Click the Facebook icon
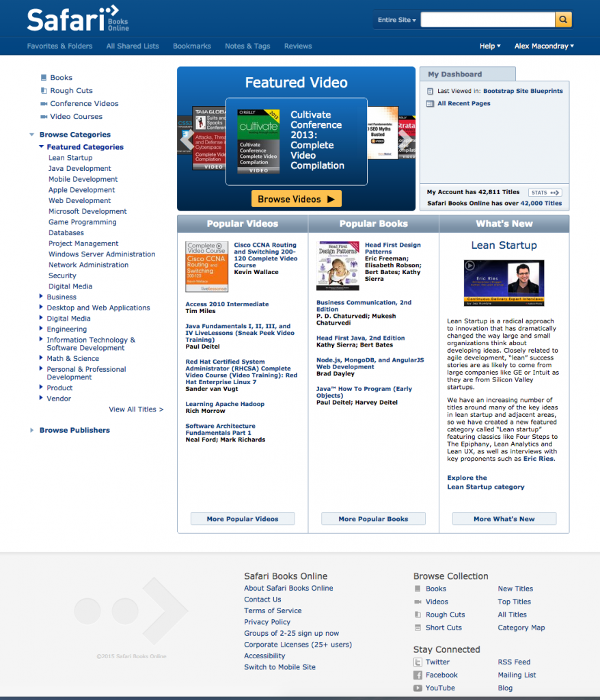This screenshot has width=600, height=700. point(418,675)
